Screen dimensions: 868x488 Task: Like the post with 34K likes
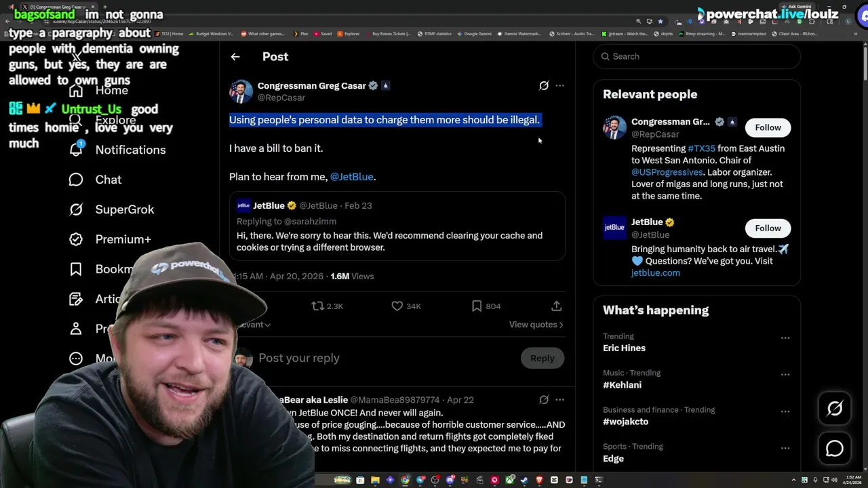click(406, 306)
